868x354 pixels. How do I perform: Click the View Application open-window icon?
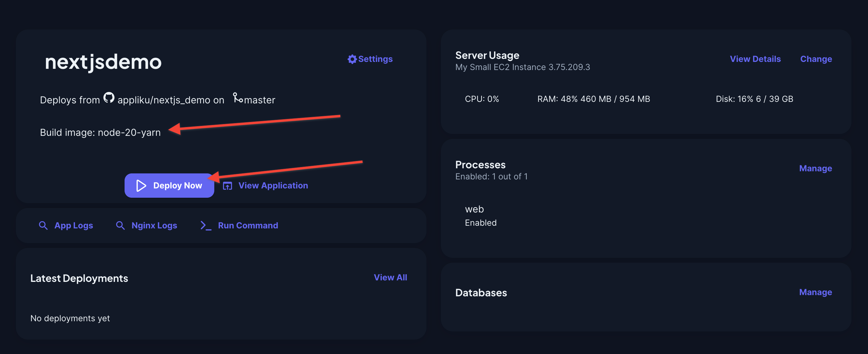228,186
